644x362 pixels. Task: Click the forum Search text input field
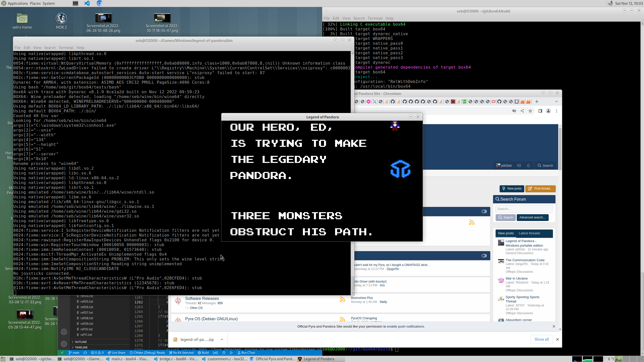524,209
